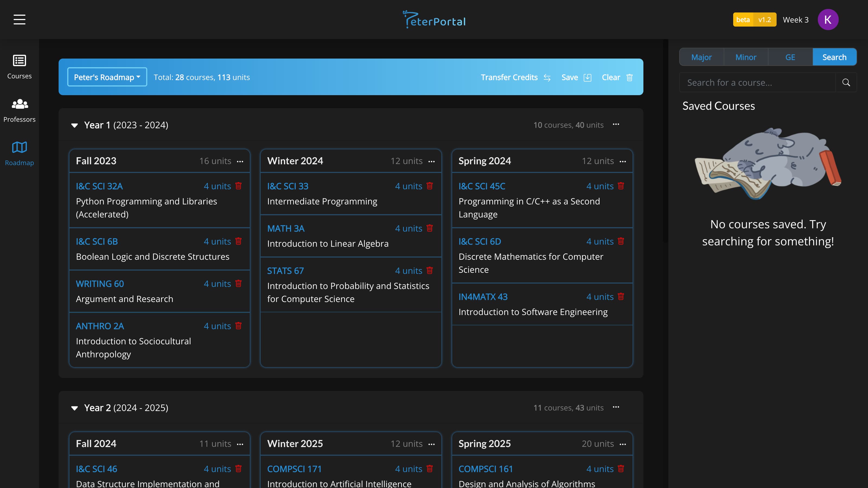868x488 pixels.
Task: Save the roadmap
Action: point(576,77)
